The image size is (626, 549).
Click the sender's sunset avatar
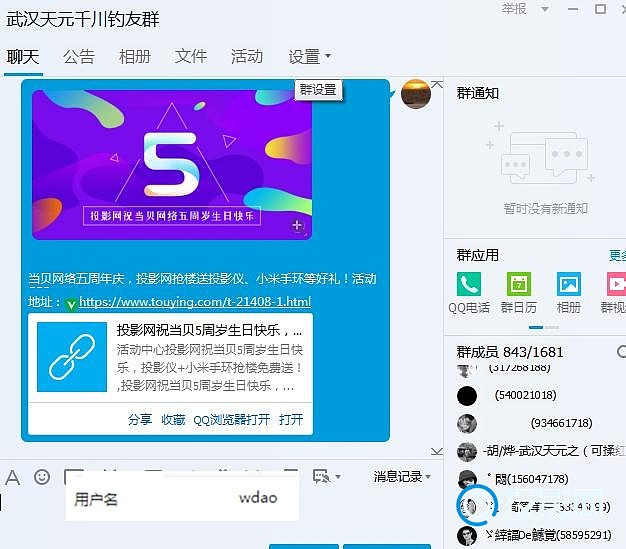pyautogui.click(x=416, y=94)
